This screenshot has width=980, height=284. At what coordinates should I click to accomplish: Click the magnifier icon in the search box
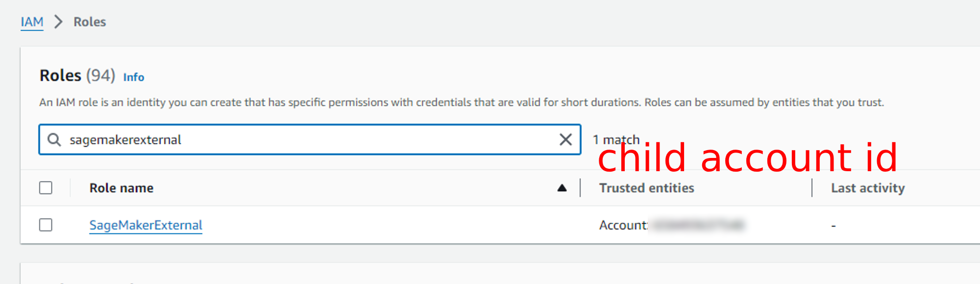click(x=54, y=140)
